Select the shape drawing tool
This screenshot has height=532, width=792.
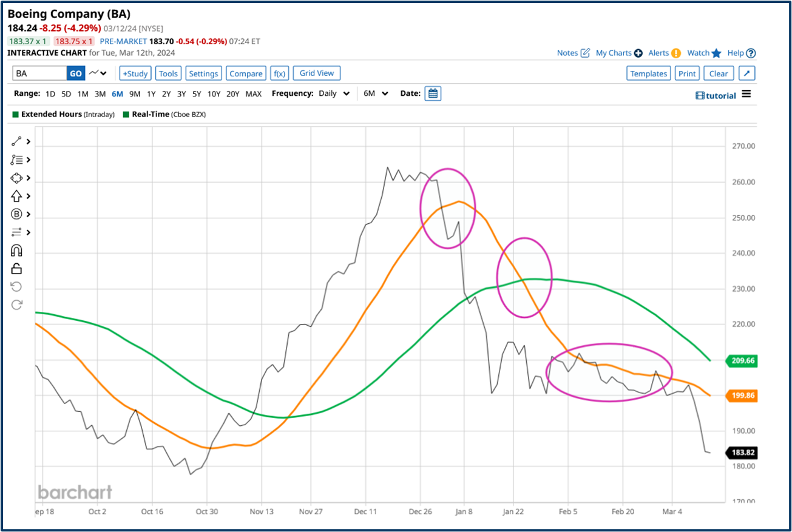pyautogui.click(x=16, y=177)
